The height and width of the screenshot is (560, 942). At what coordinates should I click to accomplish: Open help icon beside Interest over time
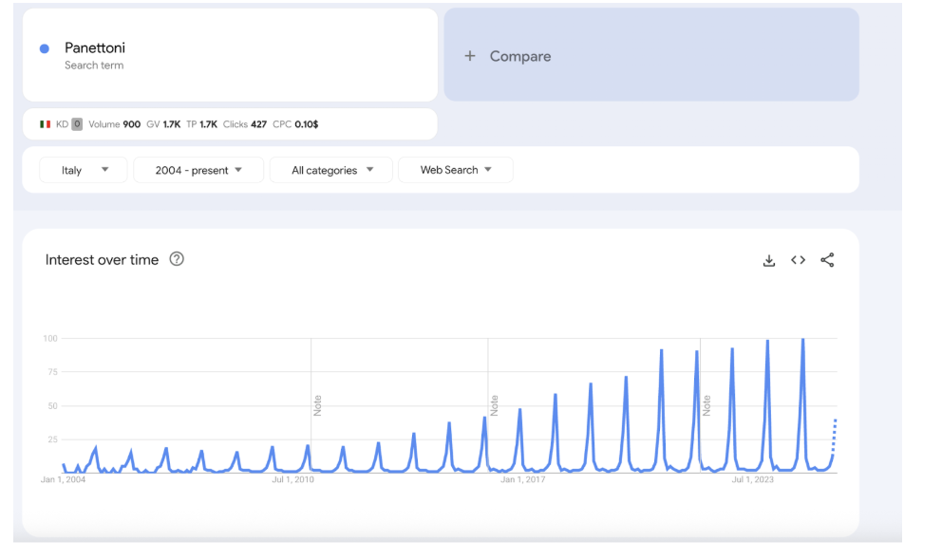point(177,259)
